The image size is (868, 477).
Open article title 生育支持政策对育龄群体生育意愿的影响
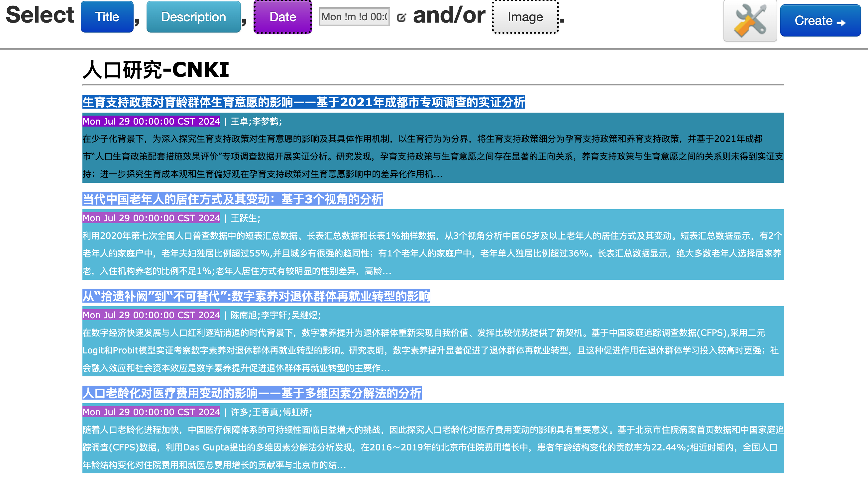coord(304,102)
